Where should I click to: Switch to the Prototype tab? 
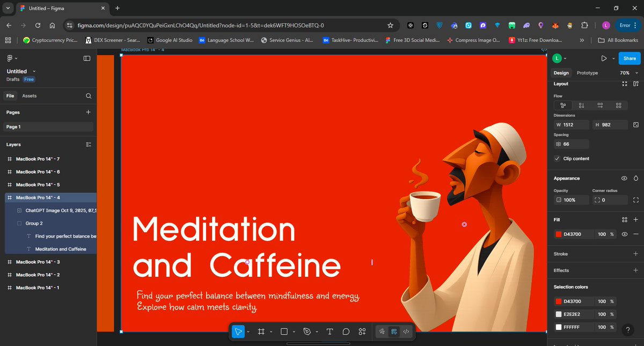[587, 73]
